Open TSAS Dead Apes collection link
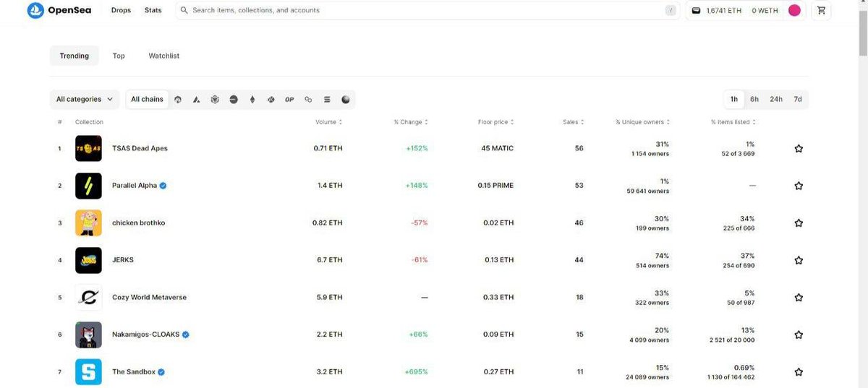 point(140,148)
